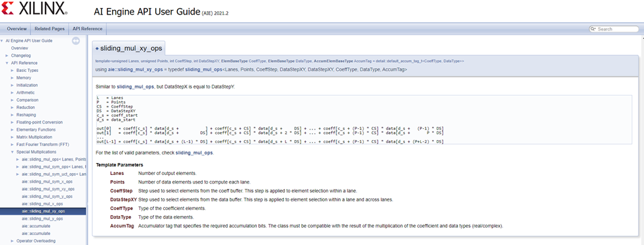Open Operator Overloading in the sidebar
Viewport: 644px width, 245px height.
point(36,241)
